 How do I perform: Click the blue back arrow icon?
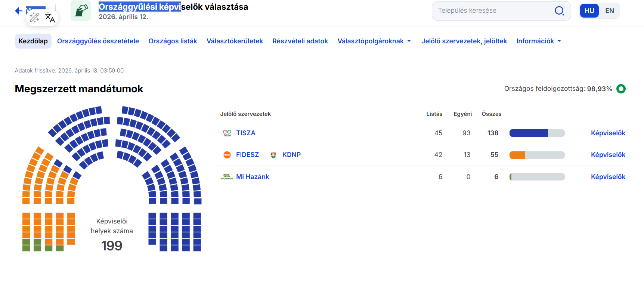19,11
